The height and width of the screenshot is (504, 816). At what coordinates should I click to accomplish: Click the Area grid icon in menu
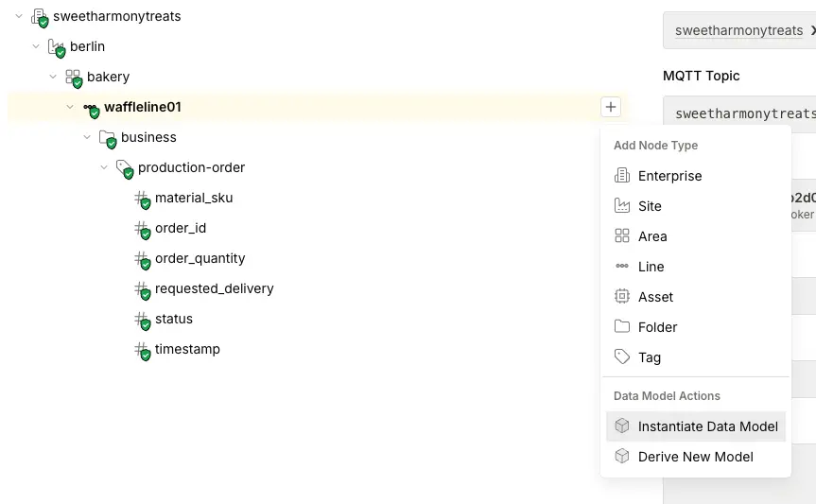(622, 235)
